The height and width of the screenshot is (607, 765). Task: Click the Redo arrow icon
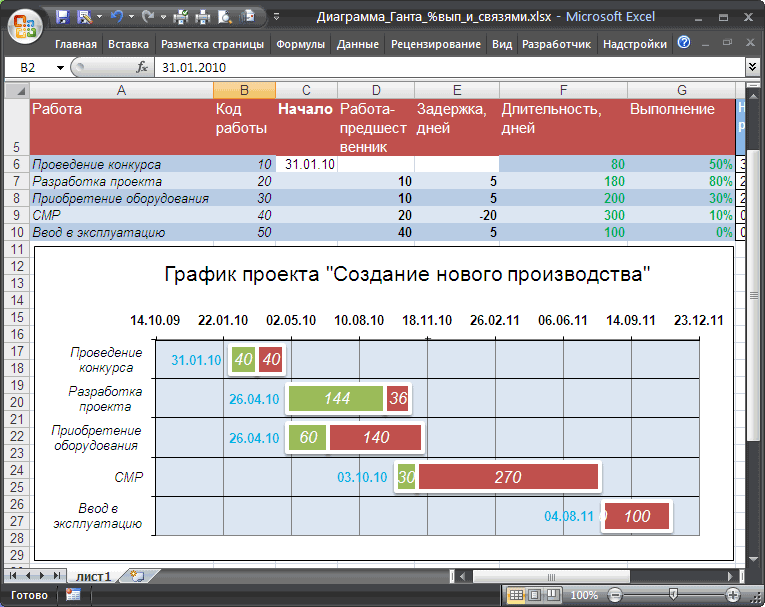pos(148,17)
